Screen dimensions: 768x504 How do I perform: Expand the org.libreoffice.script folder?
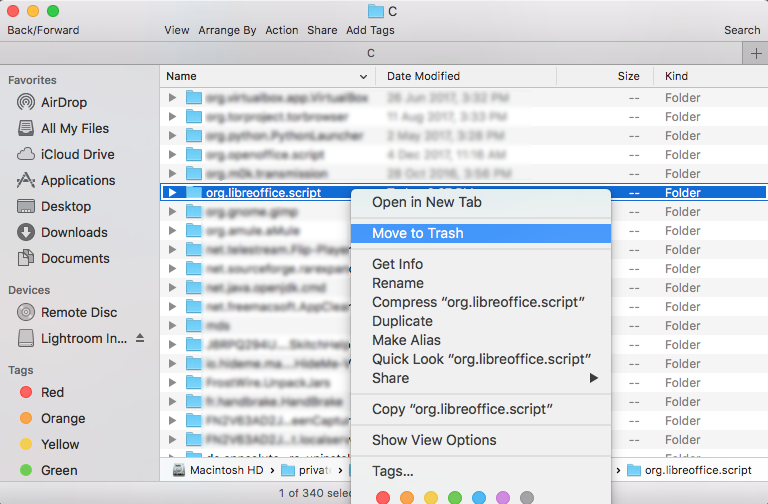[x=172, y=192]
